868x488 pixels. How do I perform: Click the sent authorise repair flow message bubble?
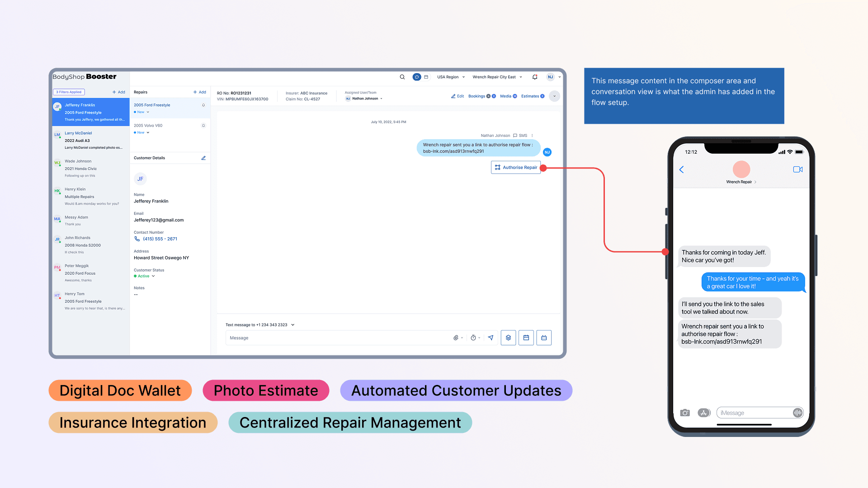click(478, 148)
